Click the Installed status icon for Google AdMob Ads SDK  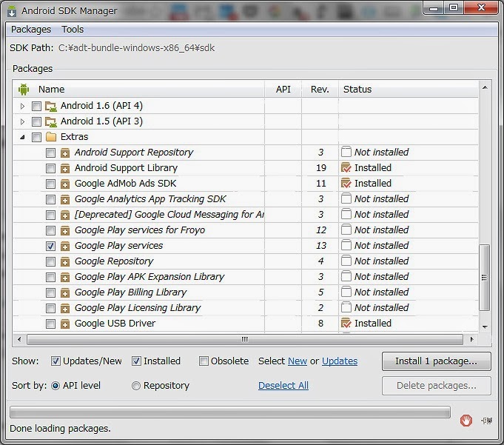point(346,183)
